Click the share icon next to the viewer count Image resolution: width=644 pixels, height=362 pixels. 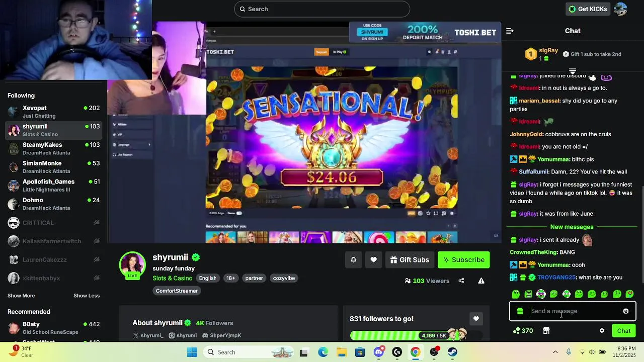pyautogui.click(x=461, y=281)
